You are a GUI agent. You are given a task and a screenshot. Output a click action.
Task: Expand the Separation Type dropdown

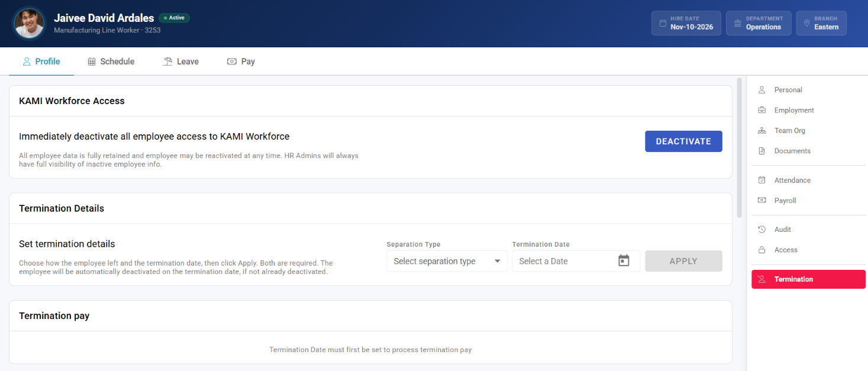point(447,261)
